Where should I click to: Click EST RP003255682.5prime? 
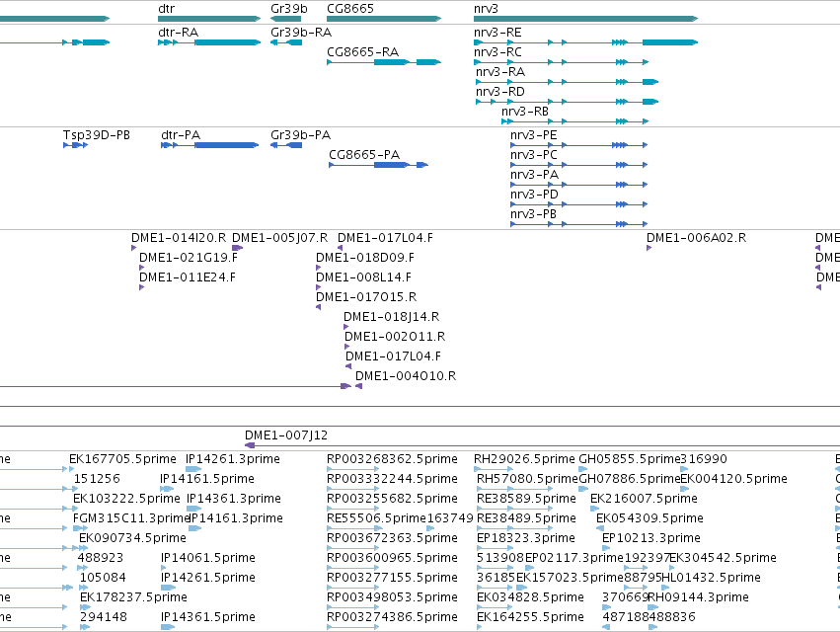point(392,499)
